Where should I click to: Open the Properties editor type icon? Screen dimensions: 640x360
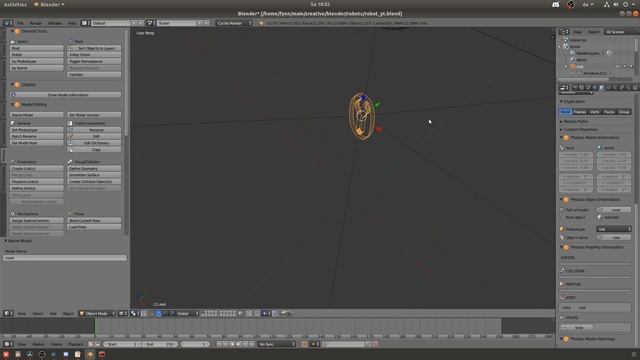[x=564, y=88]
